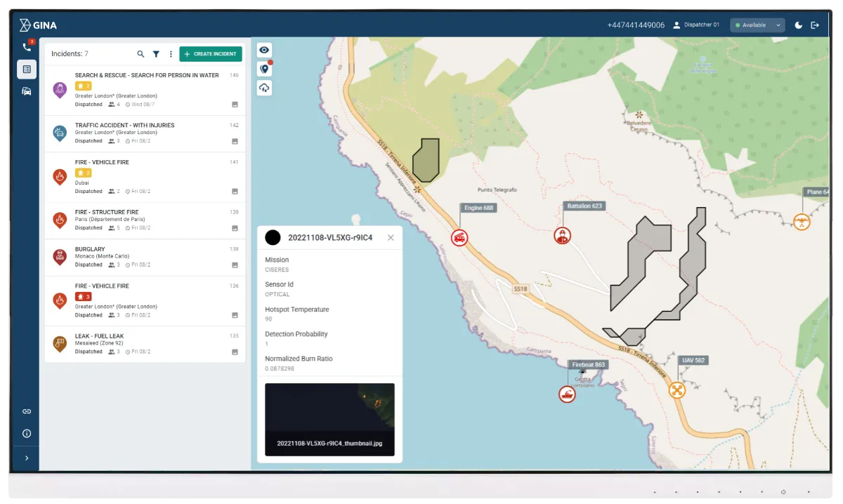The width and height of the screenshot is (843, 504).
Task: Select the Engine 688 fire truck marker
Action: click(459, 237)
